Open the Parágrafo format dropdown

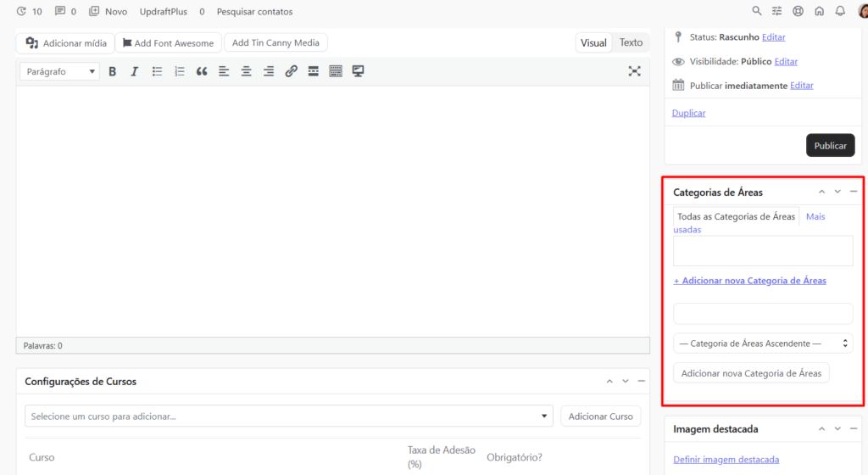click(59, 72)
